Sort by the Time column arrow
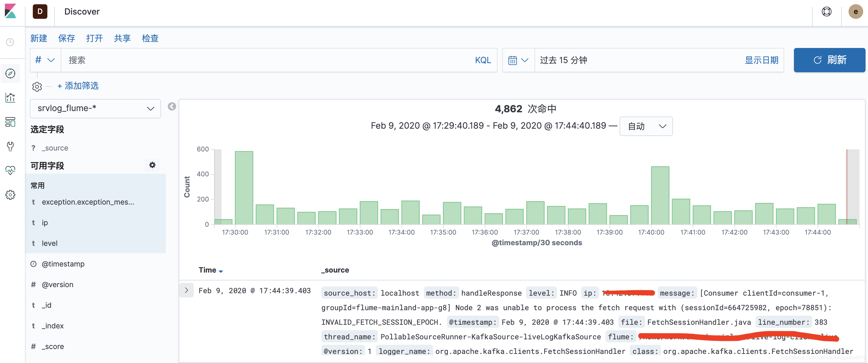Screen dimensions: 868x363 [x=221, y=271]
